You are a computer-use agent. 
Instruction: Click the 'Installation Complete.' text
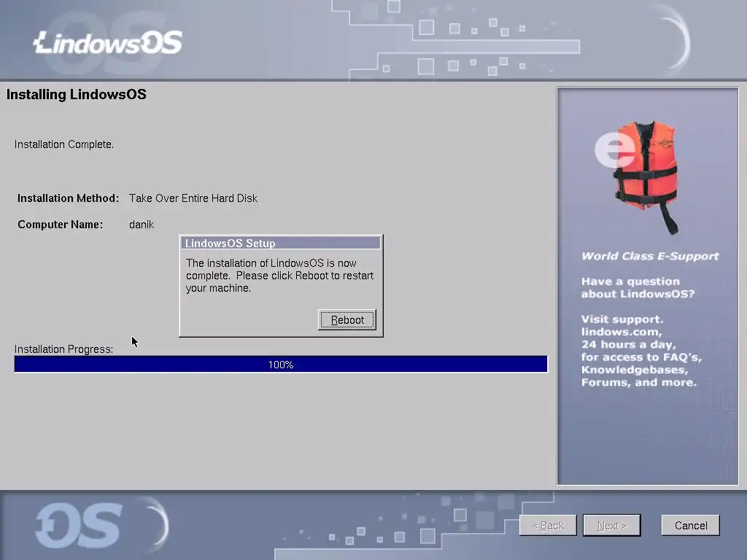[x=64, y=144]
